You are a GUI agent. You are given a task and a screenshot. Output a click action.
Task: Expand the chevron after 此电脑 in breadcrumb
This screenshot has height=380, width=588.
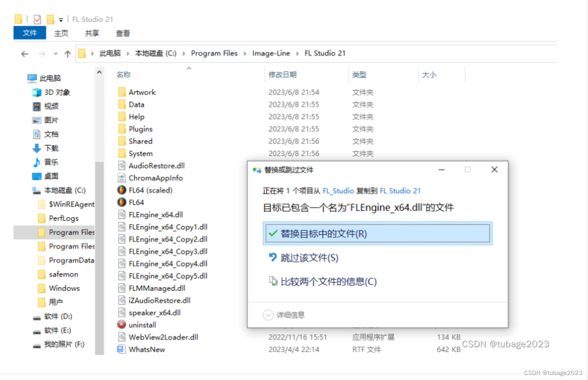point(128,53)
